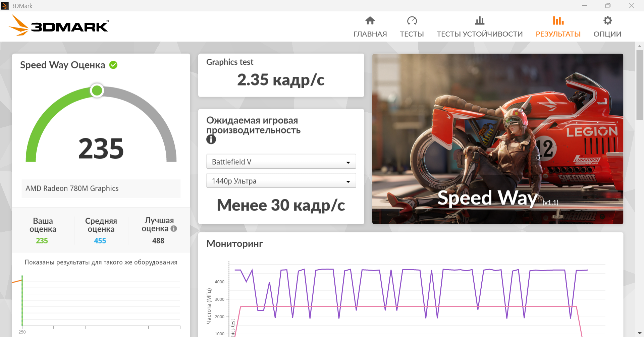Click the info icon beside Лучшая оценка
This screenshot has width=644, height=337.
(174, 229)
